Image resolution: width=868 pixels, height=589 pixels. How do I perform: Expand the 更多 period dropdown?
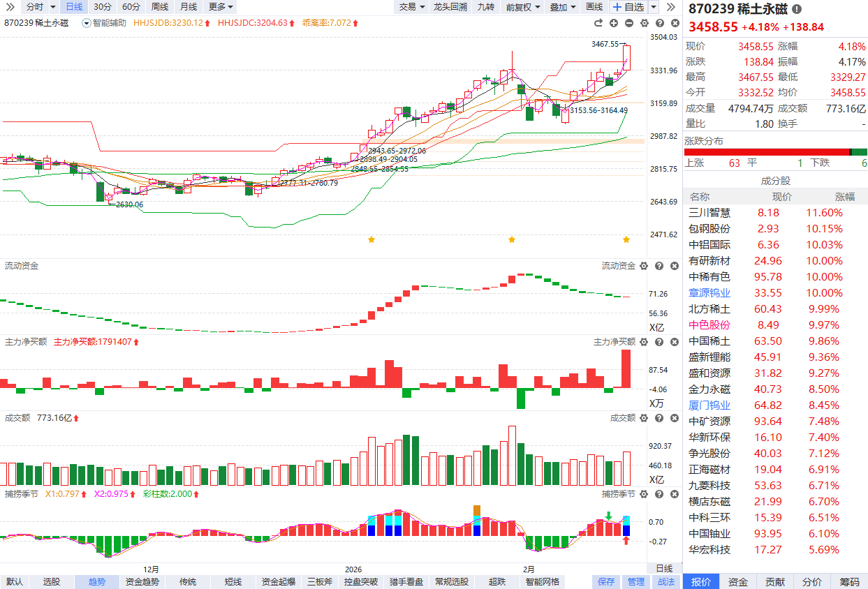221,7
